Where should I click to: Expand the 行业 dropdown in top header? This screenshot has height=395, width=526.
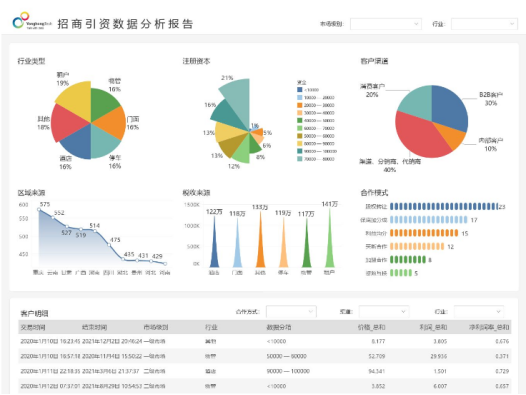(x=484, y=24)
